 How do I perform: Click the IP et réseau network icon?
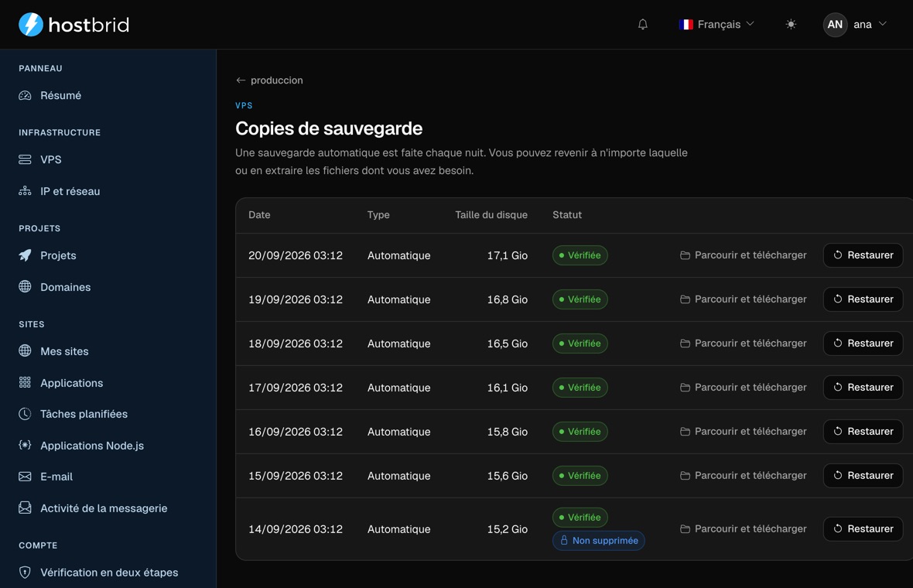(x=25, y=191)
